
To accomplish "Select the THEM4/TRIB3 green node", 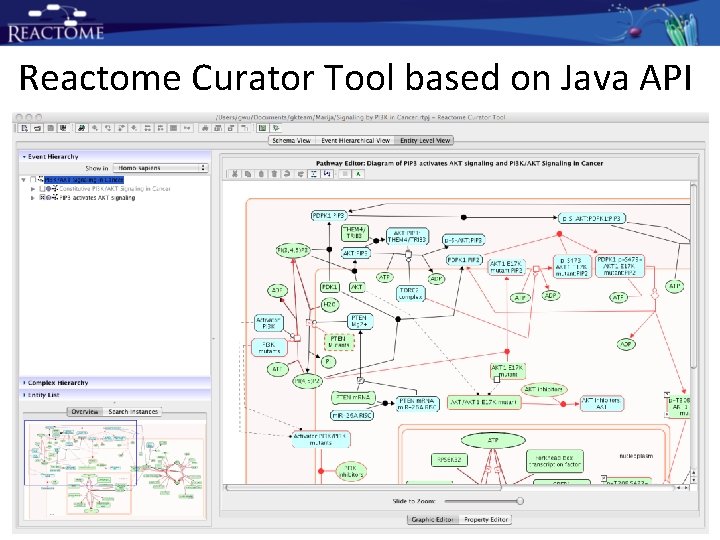I will pyautogui.click(x=354, y=233).
